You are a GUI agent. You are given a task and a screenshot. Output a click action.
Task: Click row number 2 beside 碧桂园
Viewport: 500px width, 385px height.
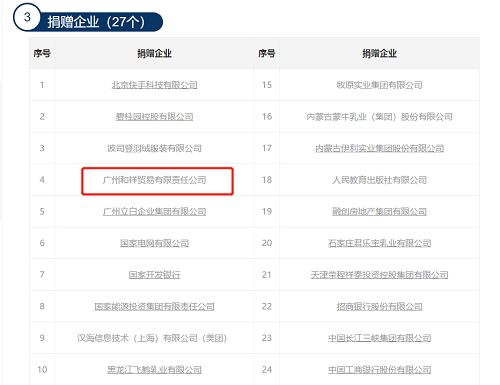tap(42, 117)
